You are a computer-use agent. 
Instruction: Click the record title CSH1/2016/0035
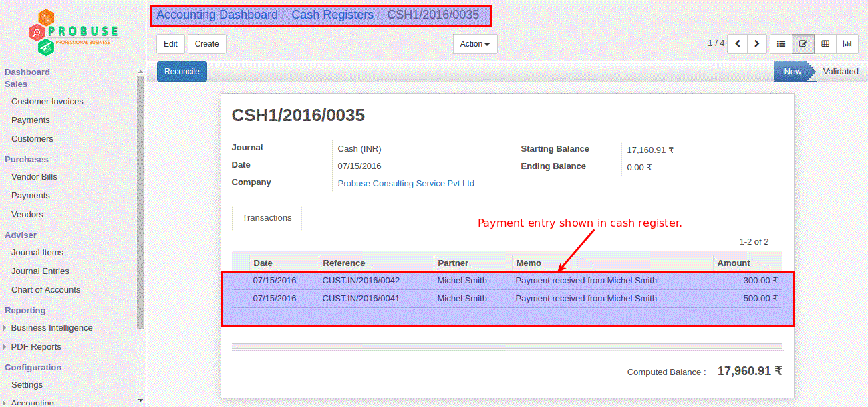click(298, 116)
